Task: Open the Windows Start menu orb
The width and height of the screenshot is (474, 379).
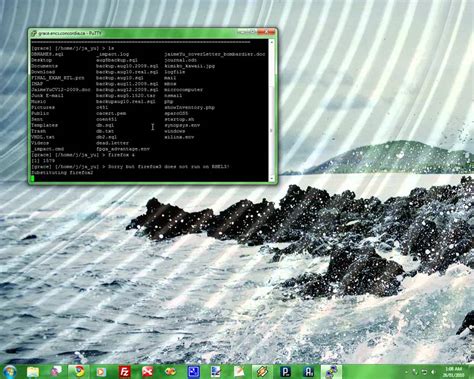Action: [10, 371]
